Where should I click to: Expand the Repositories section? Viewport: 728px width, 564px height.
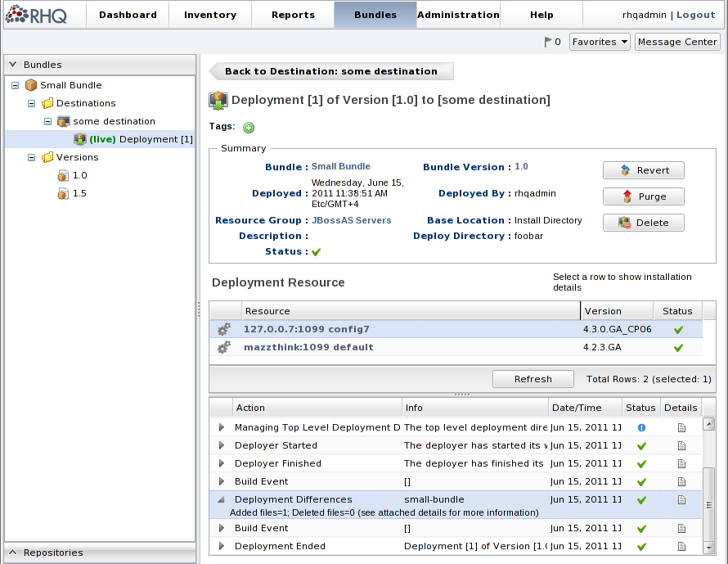coord(100,553)
